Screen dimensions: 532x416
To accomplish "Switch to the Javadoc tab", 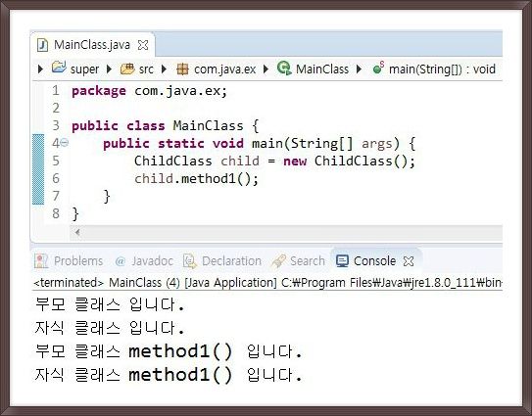I will tap(144, 261).
